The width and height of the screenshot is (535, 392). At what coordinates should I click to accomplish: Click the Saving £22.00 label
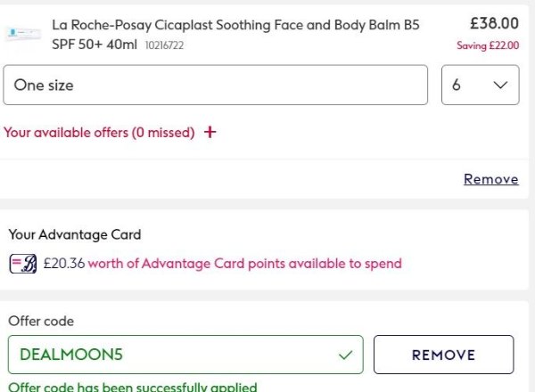tap(488, 45)
